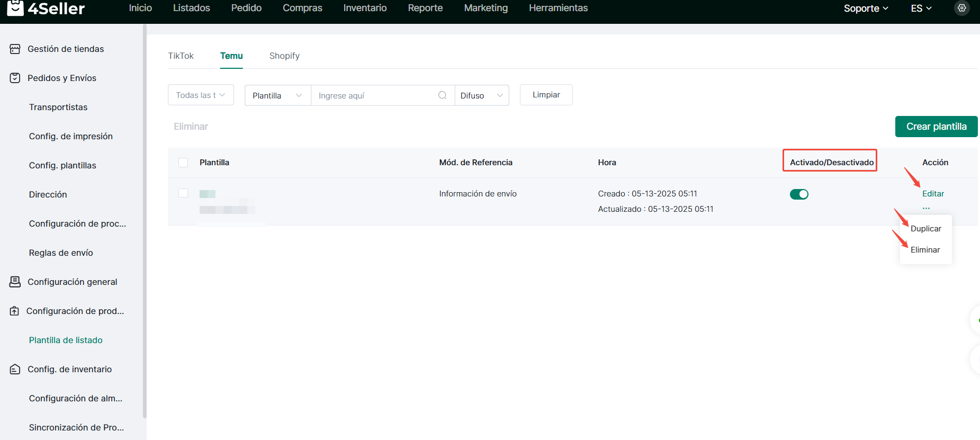Open Pedidos y Envíos in sidebar
This screenshot has height=440, width=980.
pos(62,78)
